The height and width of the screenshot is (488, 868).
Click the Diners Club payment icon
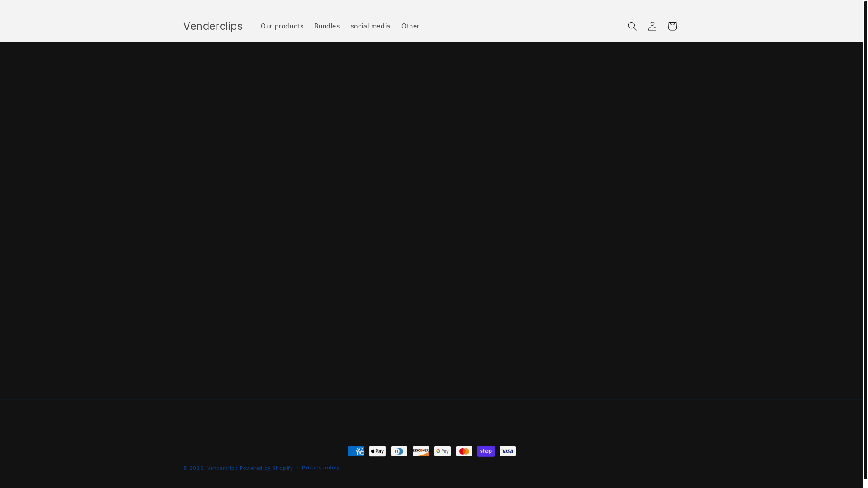coord(399,451)
